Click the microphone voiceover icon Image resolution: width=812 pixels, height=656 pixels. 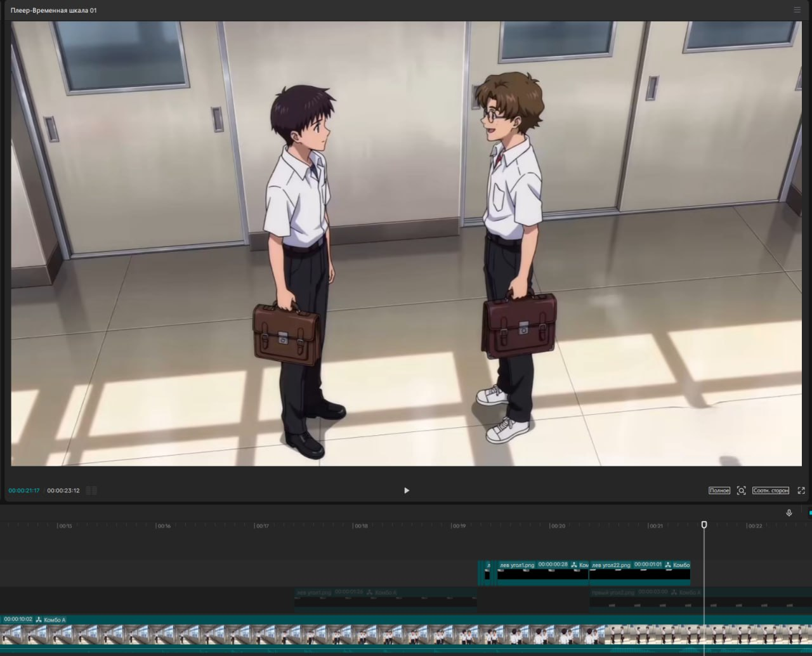click(789, 513)
